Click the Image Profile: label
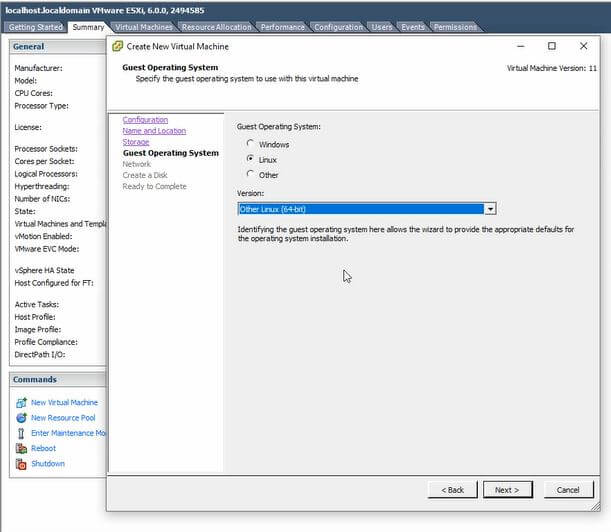Image resolution: width=611 pixels, height=532 pixels. pos(38,329)
